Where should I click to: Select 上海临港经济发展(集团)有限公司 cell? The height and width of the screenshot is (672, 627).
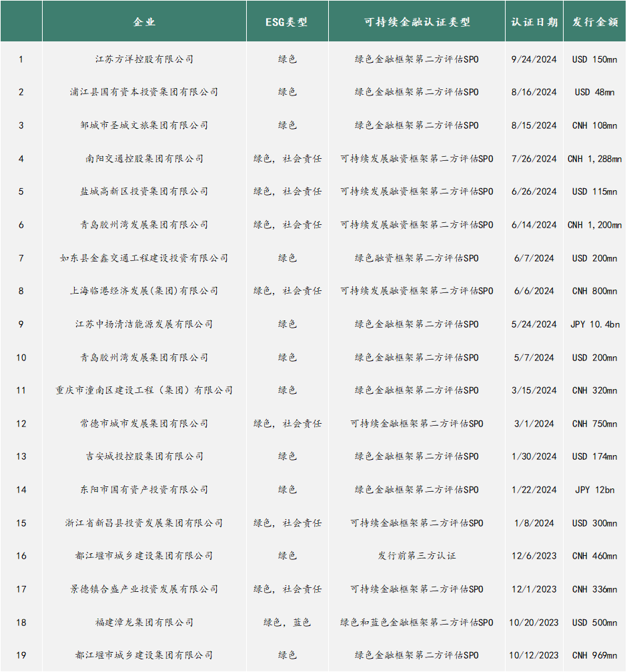coord(144,291)
